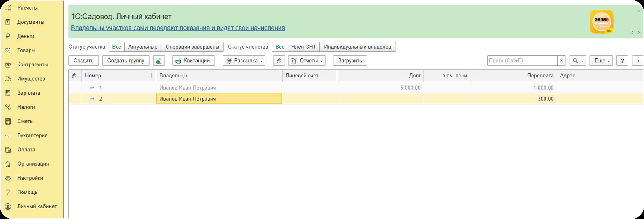Screen dimensions: 644x219
Task: Click the Лицевой счет column header
Action: (x=310, y=76)
